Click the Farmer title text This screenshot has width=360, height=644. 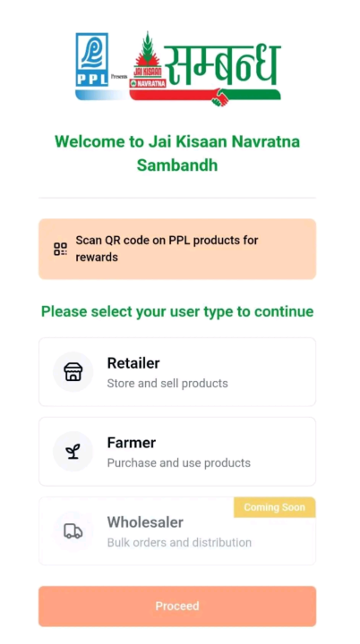(132, 443)
